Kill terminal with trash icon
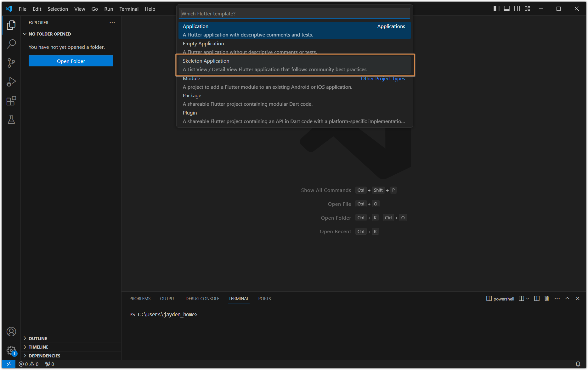588x370 pixels. coord(547,299)
